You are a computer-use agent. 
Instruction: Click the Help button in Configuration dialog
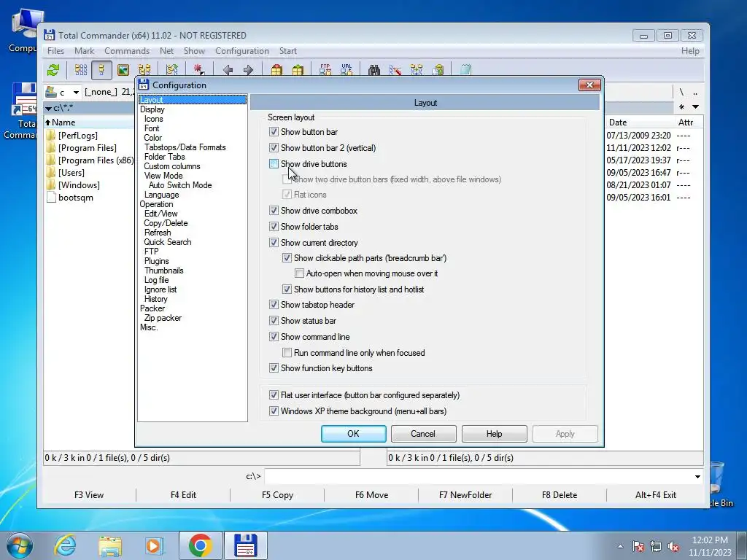pos(494,434)
